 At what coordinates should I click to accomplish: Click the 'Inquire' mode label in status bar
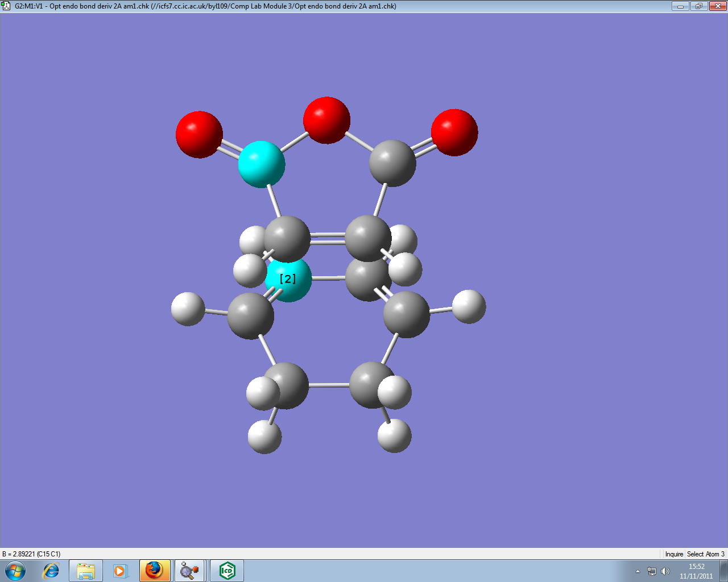674,554
